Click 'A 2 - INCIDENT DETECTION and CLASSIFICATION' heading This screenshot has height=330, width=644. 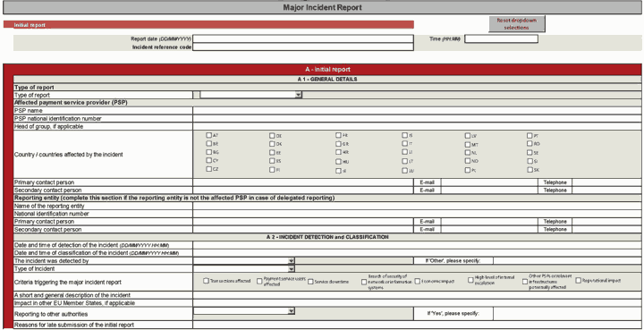(x=327, y=237)
